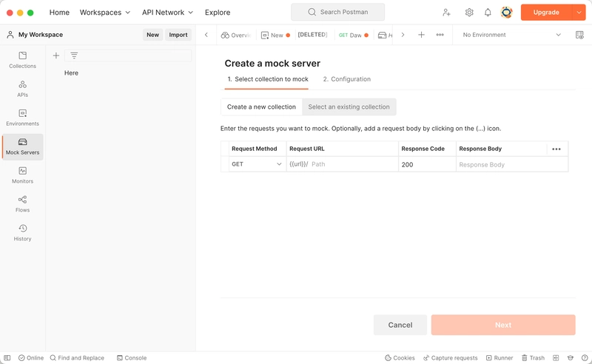Click the table columns ellipsis icon
This screenshot has width=592, height=364.
coord(556,149)
